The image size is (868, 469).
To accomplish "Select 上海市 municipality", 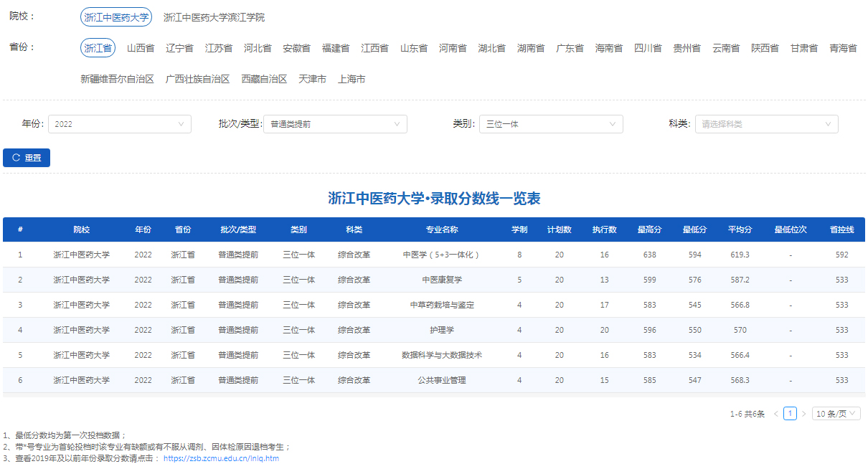I will click(x=352, y=79).
